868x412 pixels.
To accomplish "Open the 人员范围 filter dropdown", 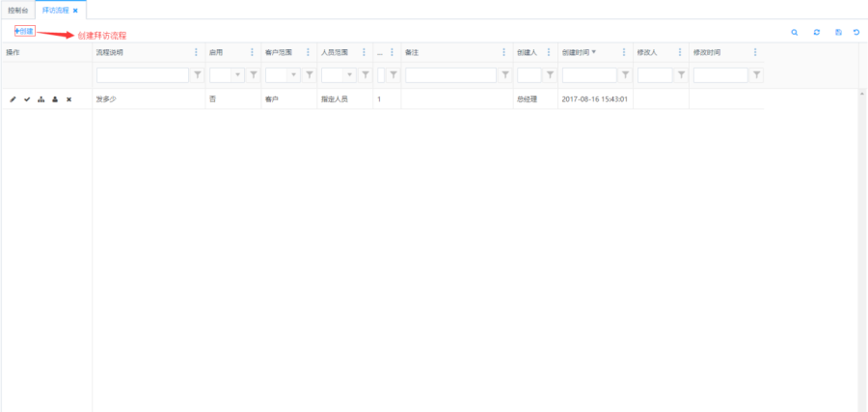I will click(349, 74).
